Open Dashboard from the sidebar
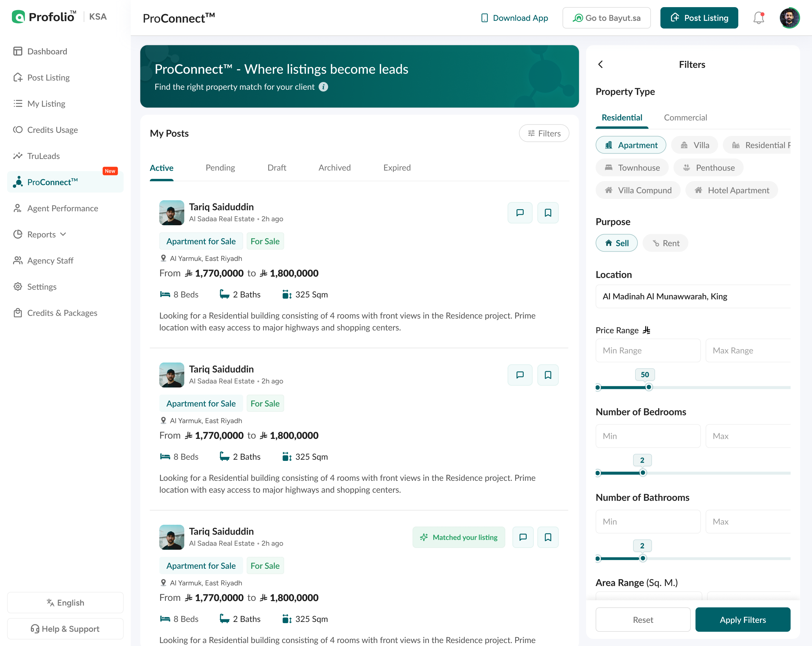 (65, 51)
